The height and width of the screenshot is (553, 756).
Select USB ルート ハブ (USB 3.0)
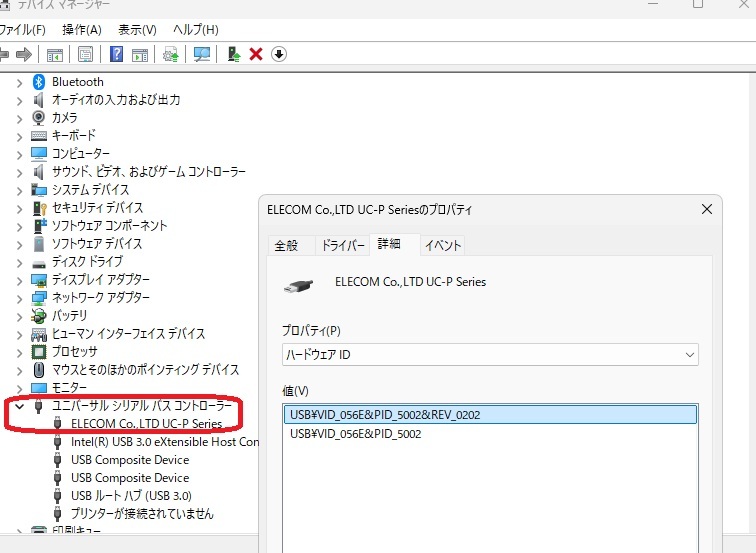[131, 496]
